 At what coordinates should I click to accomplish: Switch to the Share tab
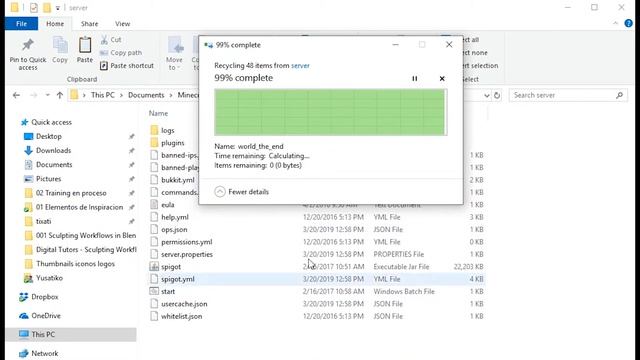coord(89,24)
